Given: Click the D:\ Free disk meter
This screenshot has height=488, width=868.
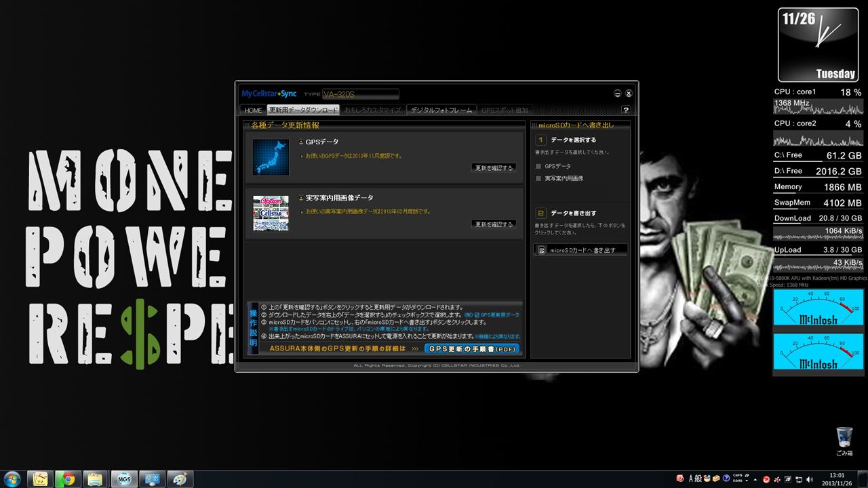Looking at the screenshot, I should click(818, 171).
